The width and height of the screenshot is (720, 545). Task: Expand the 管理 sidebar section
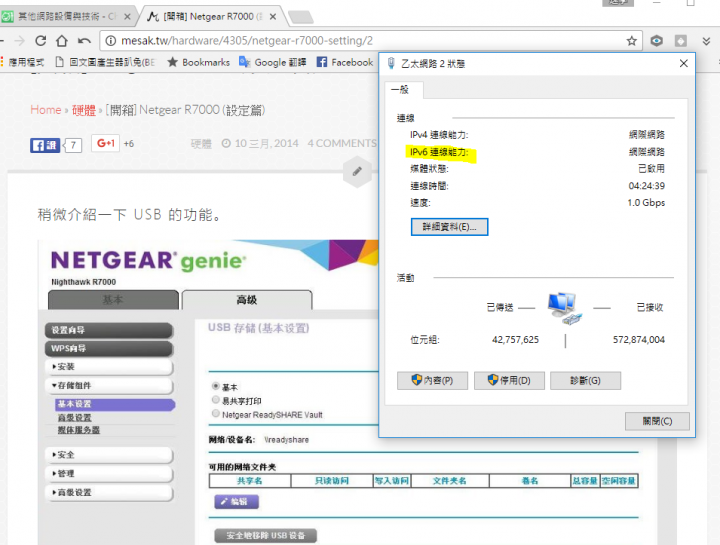click(109, 473)
